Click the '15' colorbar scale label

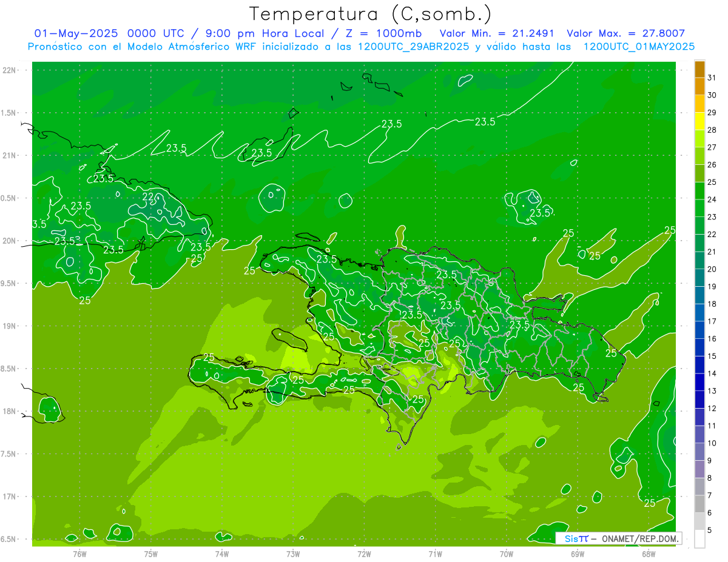pos(712,356)
